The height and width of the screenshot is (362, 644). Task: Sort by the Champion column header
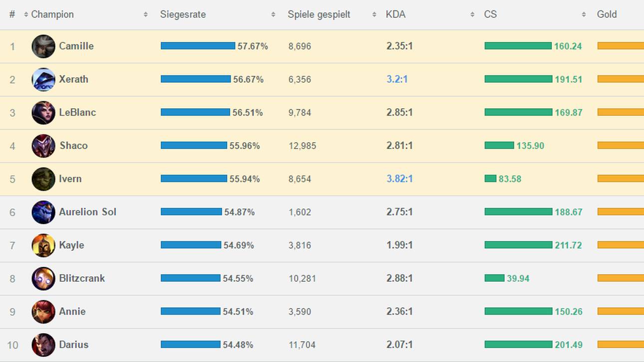[x=52, y=14]
